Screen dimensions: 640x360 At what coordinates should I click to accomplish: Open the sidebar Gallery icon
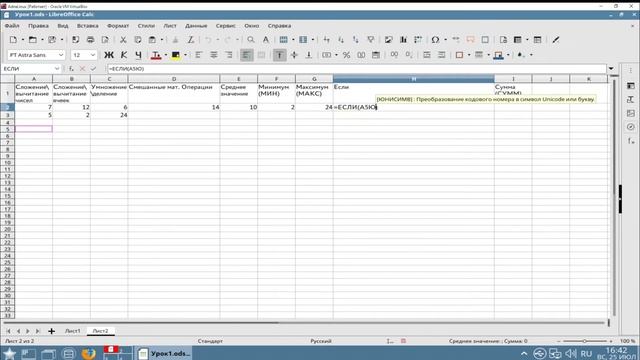[x=631, y=113]
